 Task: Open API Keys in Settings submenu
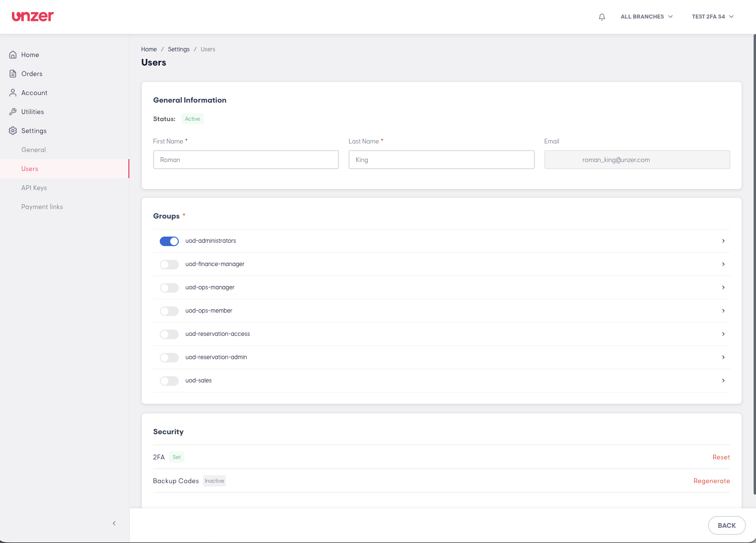pos(34,188)
